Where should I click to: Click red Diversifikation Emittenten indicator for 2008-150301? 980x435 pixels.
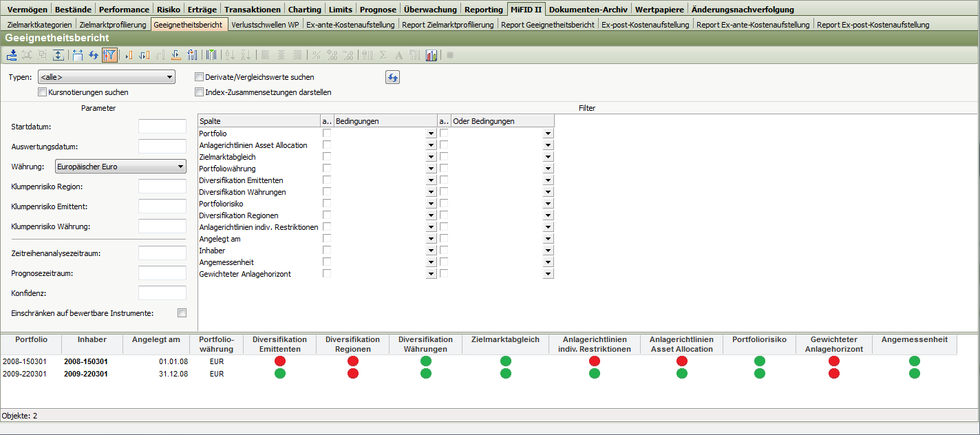(279, 361)
